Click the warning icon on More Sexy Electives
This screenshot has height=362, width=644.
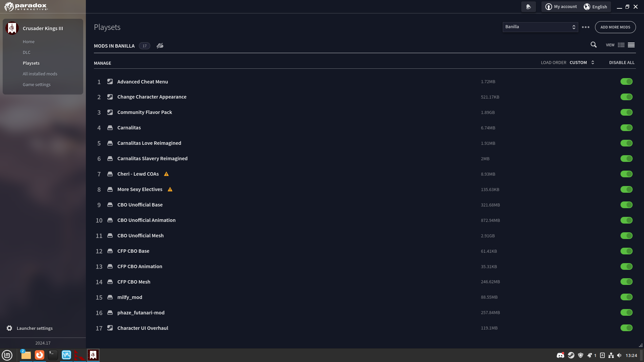[170, 189]
